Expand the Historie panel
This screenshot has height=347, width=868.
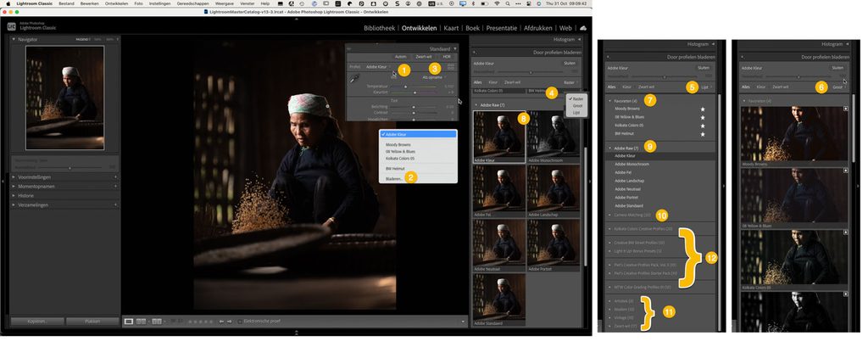pyautogui.click(x=14, y=196)
